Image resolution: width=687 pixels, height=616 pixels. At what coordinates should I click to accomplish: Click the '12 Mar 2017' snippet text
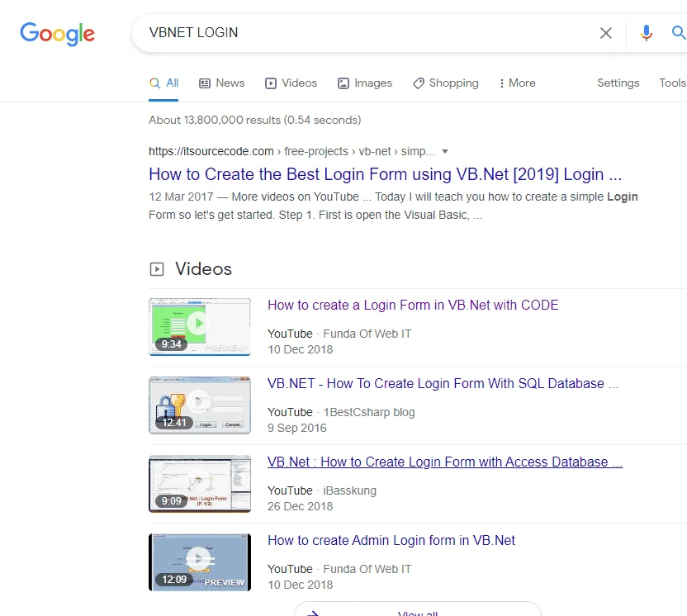click(181, 197)
